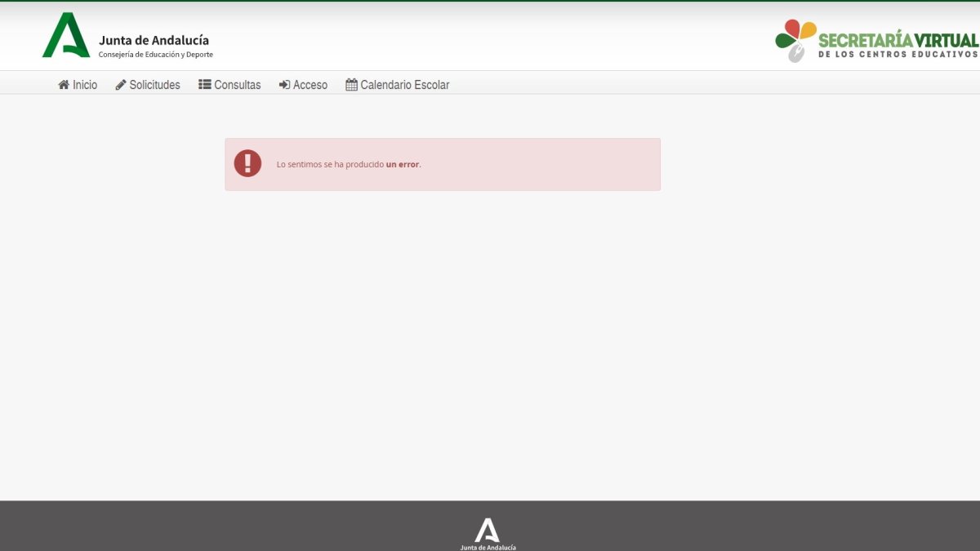
Task: Click the bold "un error" text
Action: (402, 163)
